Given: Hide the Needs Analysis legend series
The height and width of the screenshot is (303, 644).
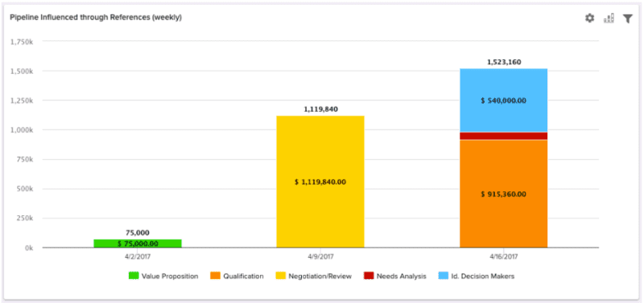Looking at the screenshot, I should tap(395, 276).
